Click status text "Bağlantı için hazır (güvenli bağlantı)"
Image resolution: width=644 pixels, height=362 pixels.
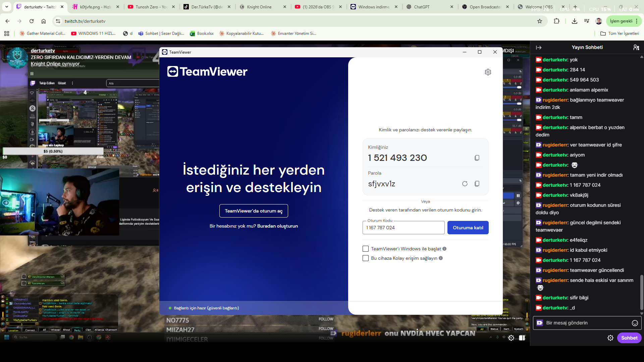[x=206, y=308]
